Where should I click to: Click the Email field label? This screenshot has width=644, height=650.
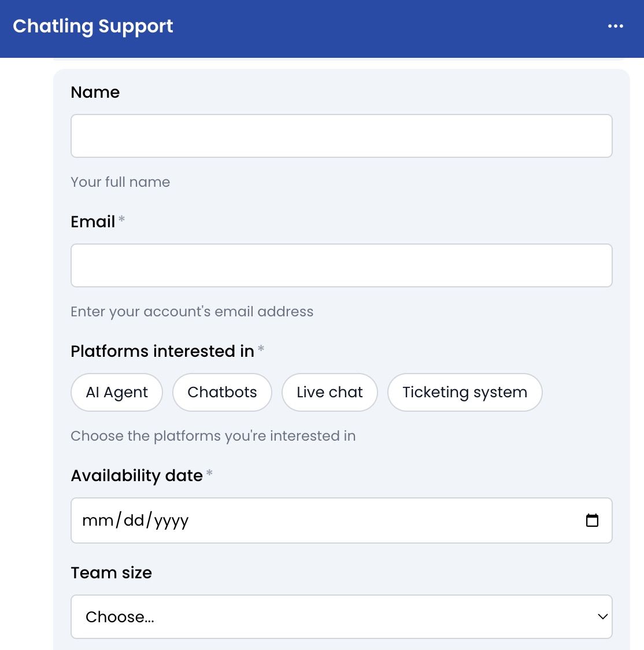pos(93,222)
